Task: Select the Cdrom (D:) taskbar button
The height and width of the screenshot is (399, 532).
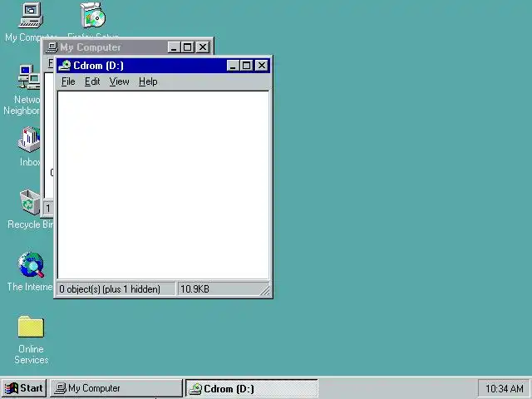Action: (x=251, y=388)
